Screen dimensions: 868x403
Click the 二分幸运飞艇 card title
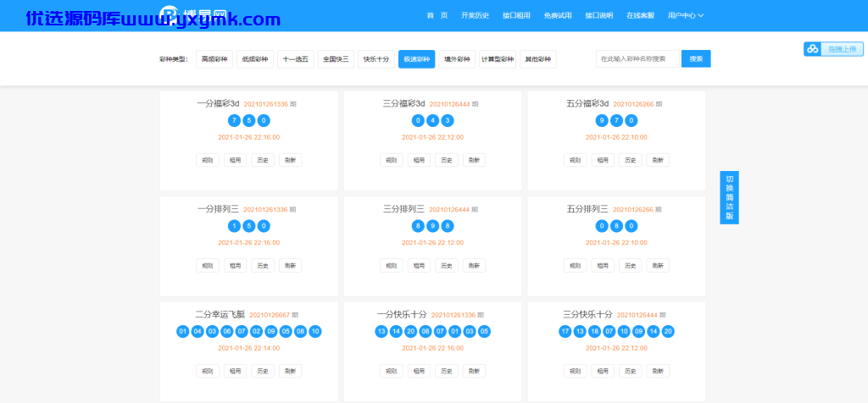tap(220, 315)
